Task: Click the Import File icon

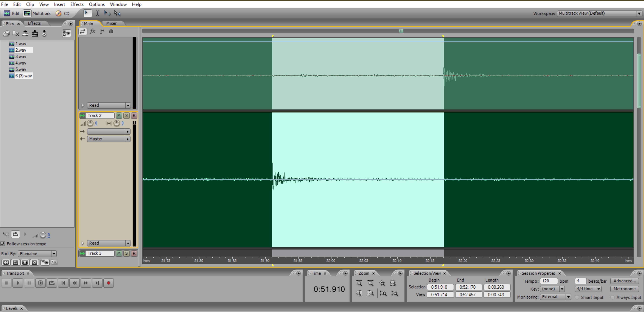Action: [7, 33]
